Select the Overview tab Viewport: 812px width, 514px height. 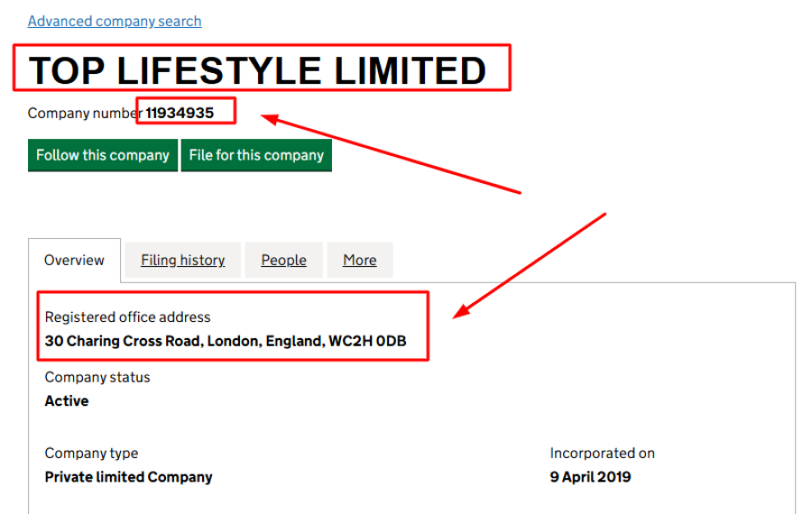74,260
